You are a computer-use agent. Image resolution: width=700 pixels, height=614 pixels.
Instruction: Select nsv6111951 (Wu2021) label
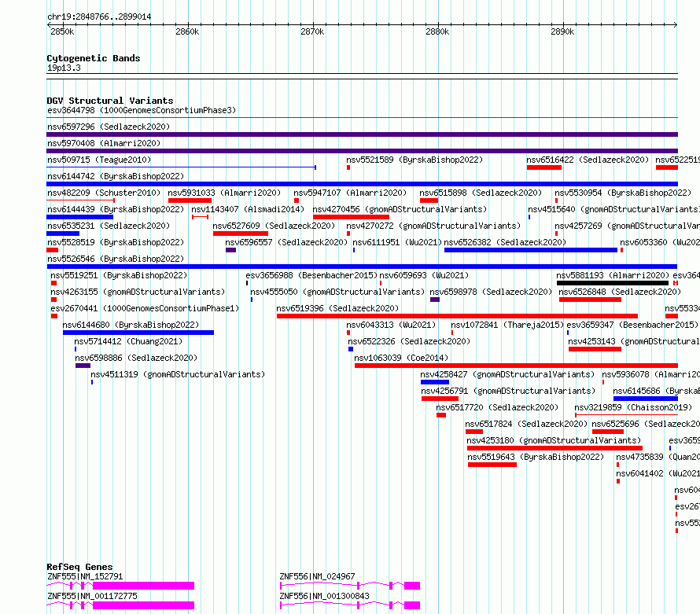coord(397,242)
